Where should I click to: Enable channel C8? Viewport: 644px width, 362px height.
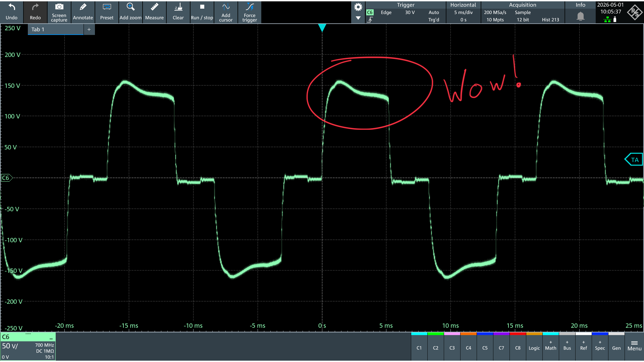coord(518,347)
